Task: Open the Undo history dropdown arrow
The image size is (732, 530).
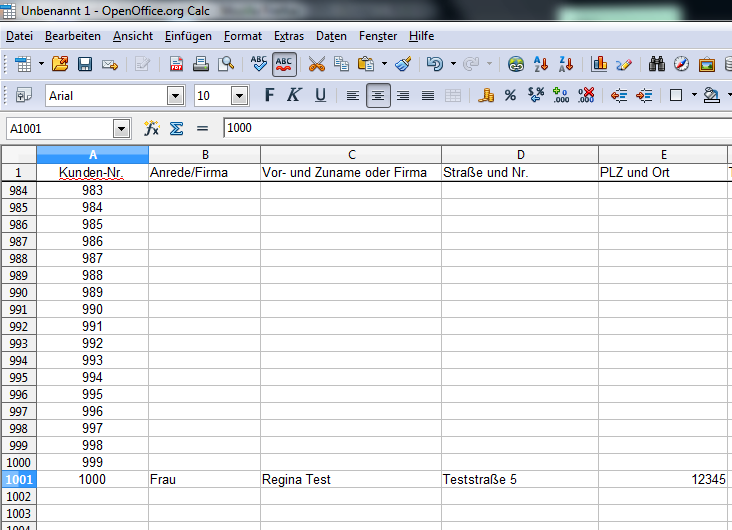Action: click(453, 64)
